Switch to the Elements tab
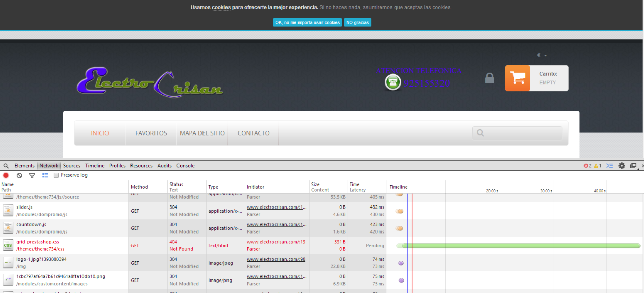 (24, 166)
